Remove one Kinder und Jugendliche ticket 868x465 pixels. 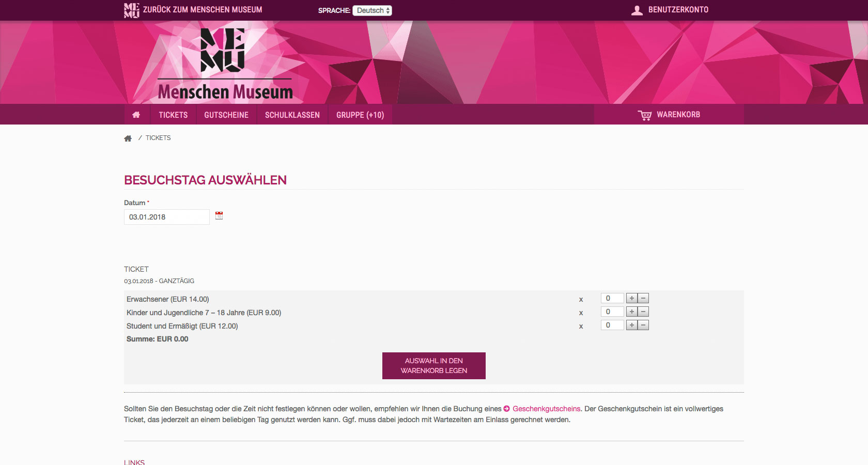(643, 312)
